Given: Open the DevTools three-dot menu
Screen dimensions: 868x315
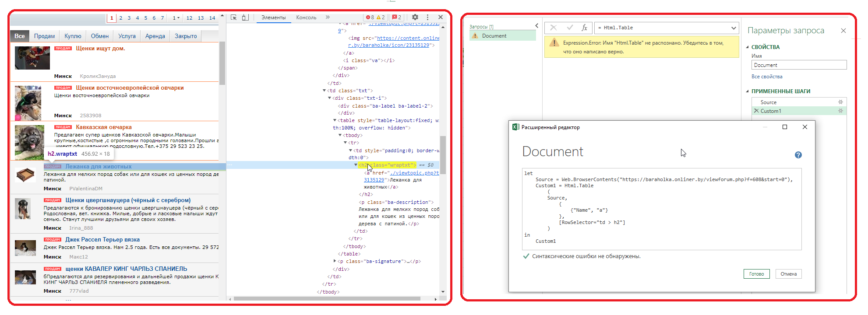Looking at the screenshot, I should pos(428,17).
